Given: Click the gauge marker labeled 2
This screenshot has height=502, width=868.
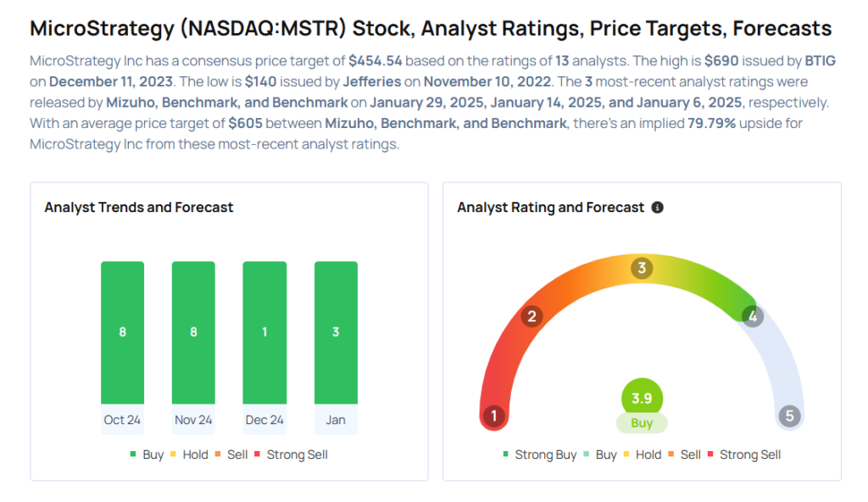Looking at the screenshot, I should (x=532, y=317).
